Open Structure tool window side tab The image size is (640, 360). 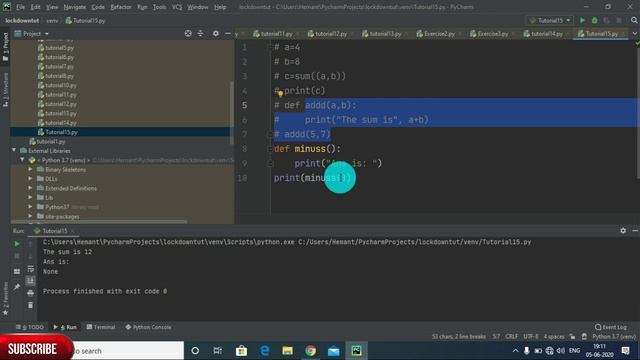pos(5,90)
